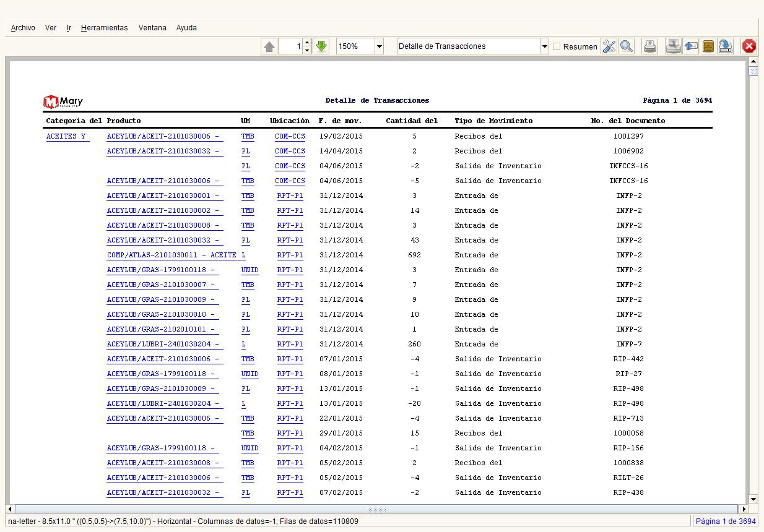The width and height of the screenshot is (764, 532).
Task: Click UNID unit link in RIP-27 row
Action: 250,374
